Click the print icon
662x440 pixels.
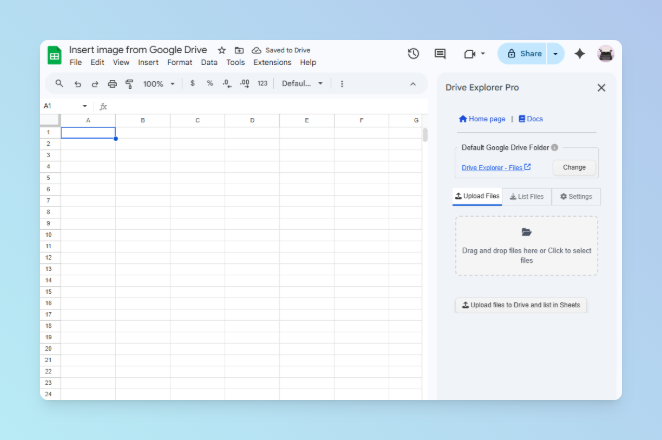click(x=112, y=84)
